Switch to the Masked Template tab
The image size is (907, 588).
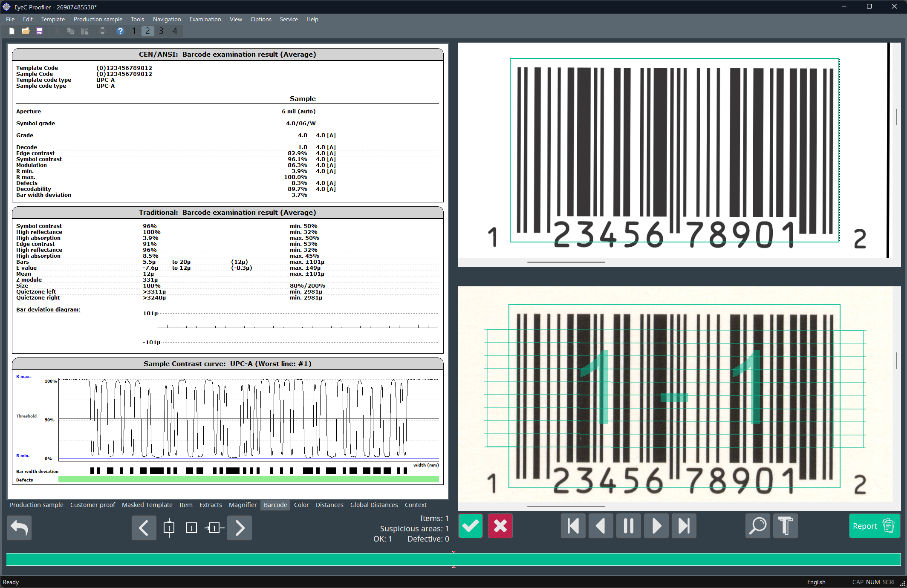(x=147, y=505)
